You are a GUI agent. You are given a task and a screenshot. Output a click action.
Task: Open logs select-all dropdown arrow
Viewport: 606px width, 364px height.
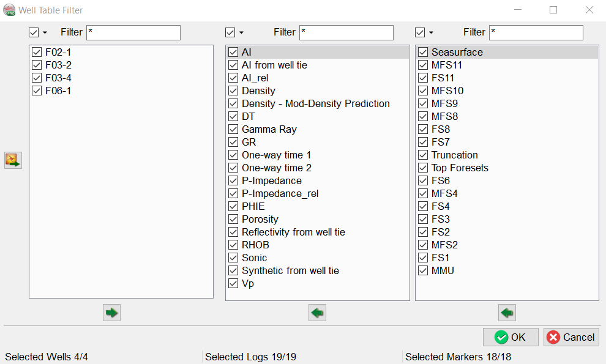pyautogui.click(x=241, y=33)
